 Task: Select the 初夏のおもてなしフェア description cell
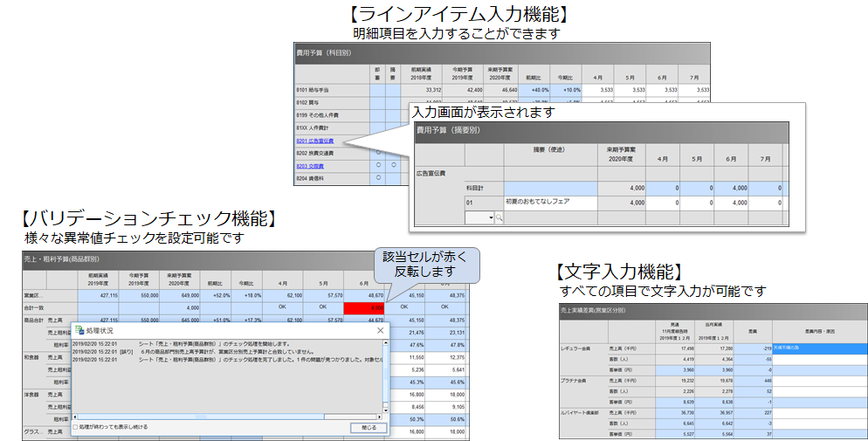click(x=550, y=203)
